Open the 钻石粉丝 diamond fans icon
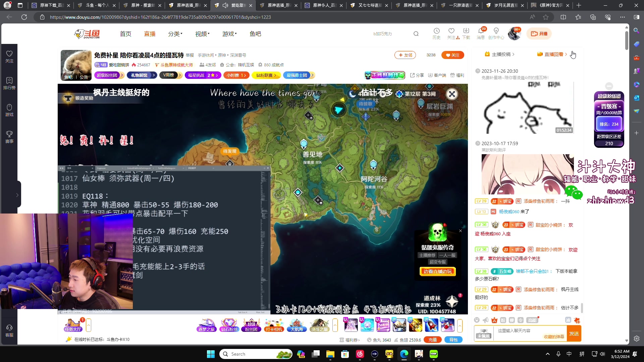The width and height of the screenshot is (644, 362). tap(229, 325)
